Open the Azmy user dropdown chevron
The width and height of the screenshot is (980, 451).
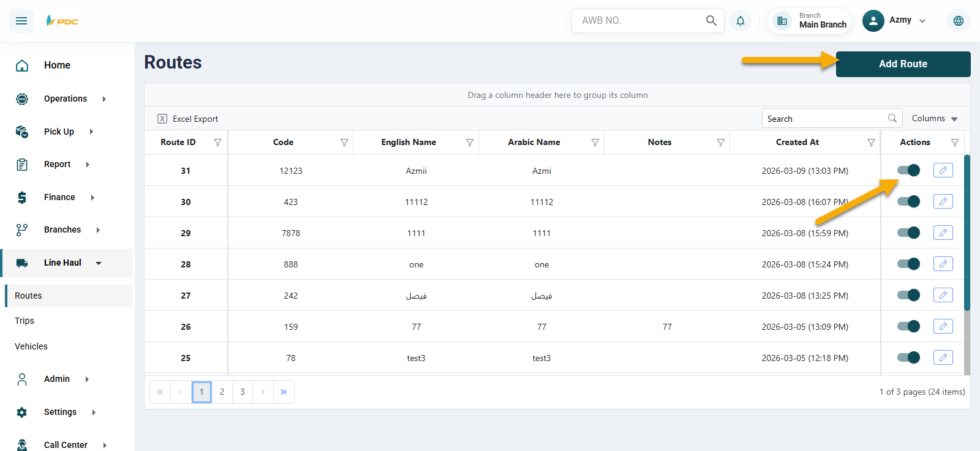(x=922, y=21)
